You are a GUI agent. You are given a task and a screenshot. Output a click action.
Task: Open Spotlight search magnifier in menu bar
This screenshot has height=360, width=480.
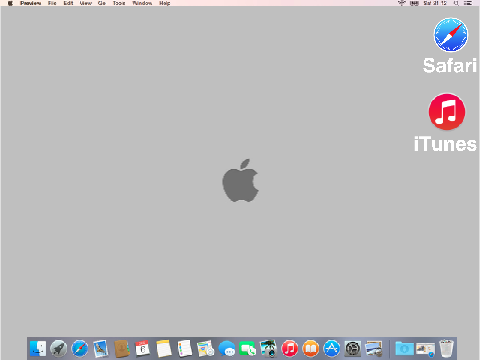(456, 3)
